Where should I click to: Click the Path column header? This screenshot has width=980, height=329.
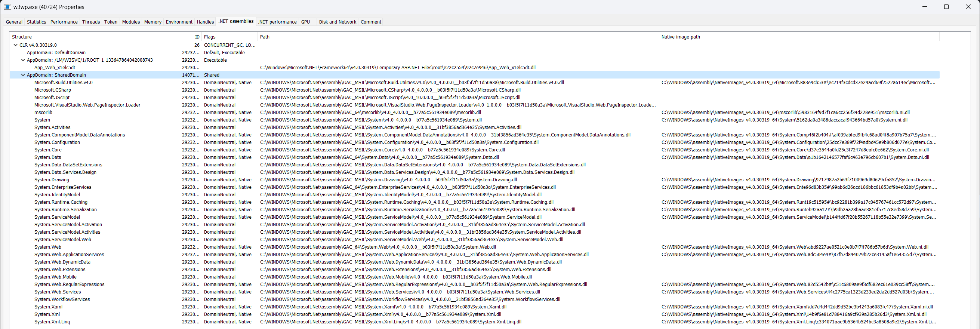(264, 37)
